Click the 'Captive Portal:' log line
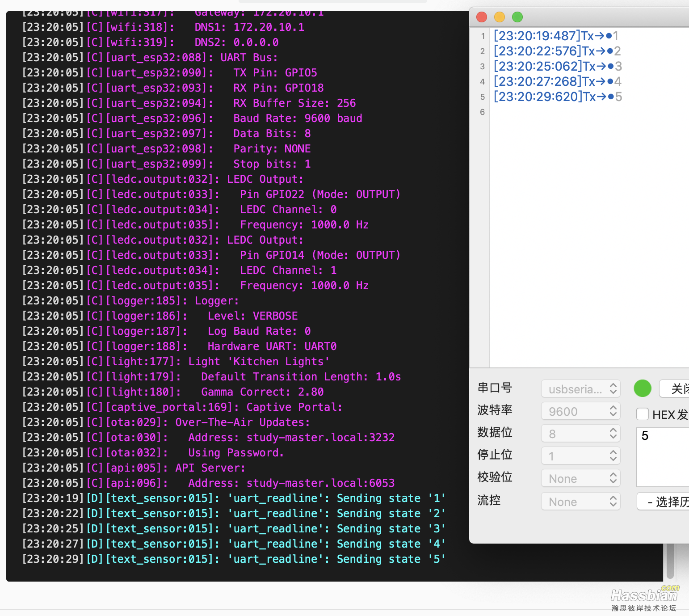 [x=182, y=407]
